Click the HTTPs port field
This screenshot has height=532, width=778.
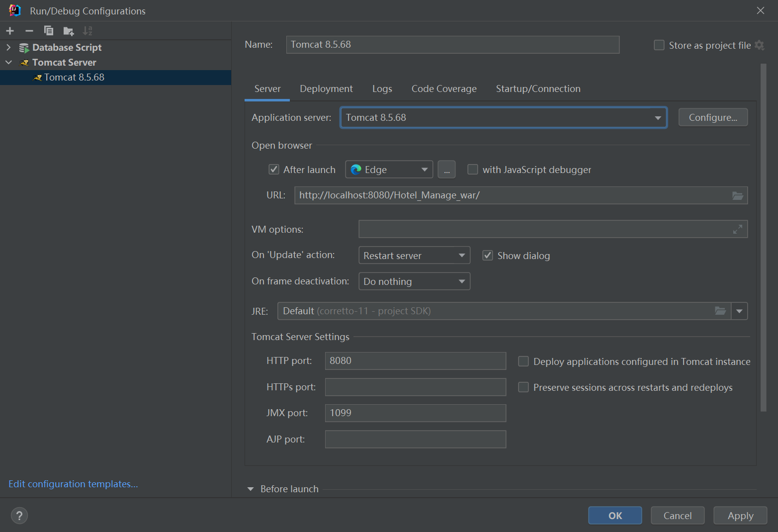(x=416, y=387)
